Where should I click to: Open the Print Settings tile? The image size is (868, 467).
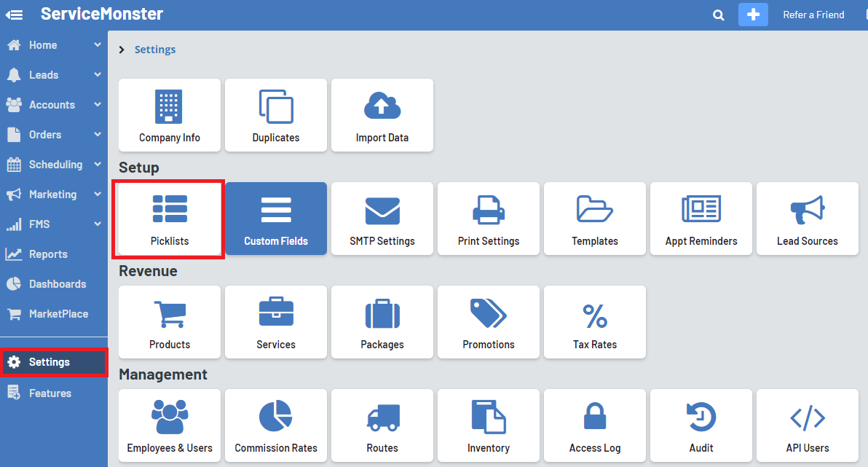pos(489,219)
